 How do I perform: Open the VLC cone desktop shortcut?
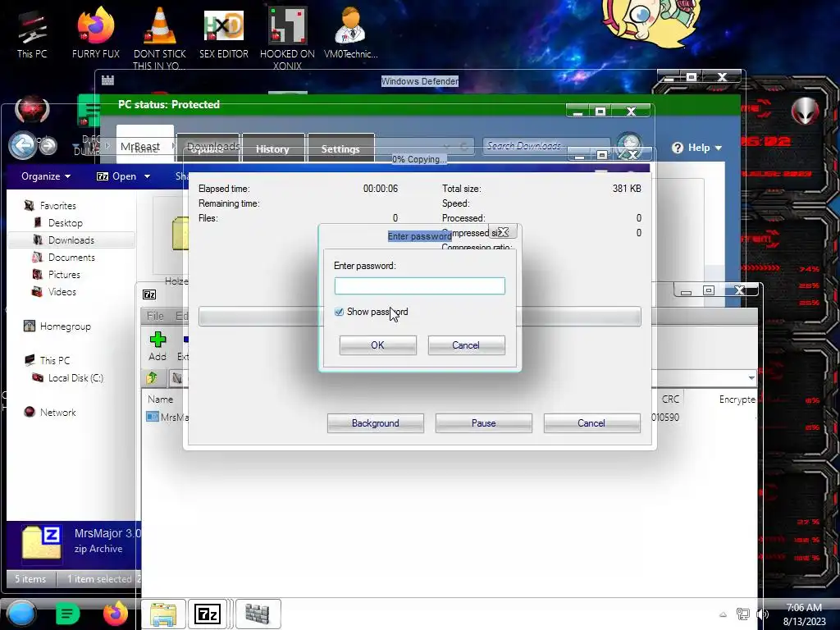[x=159, y=38]
